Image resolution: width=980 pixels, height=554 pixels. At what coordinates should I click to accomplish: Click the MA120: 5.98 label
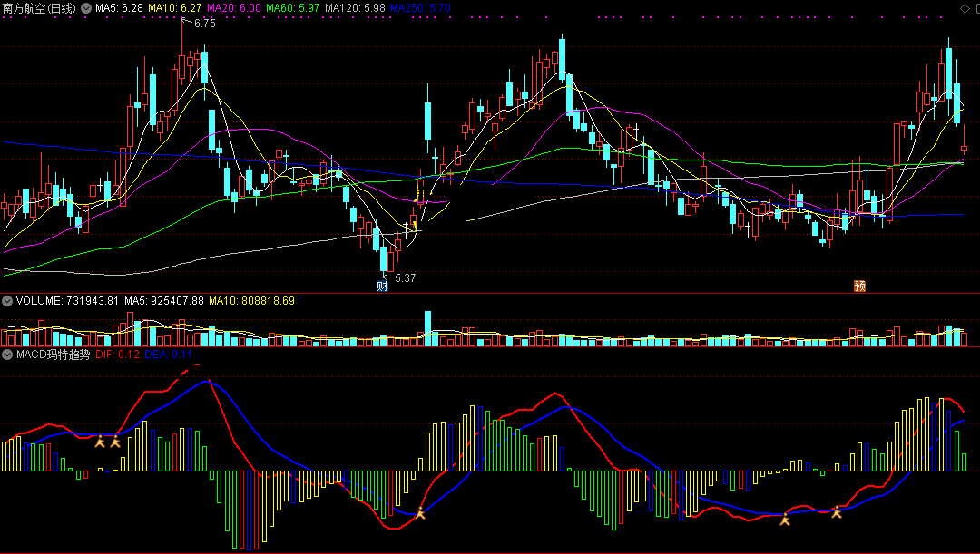pyautogui.click(x=355, y=8)
